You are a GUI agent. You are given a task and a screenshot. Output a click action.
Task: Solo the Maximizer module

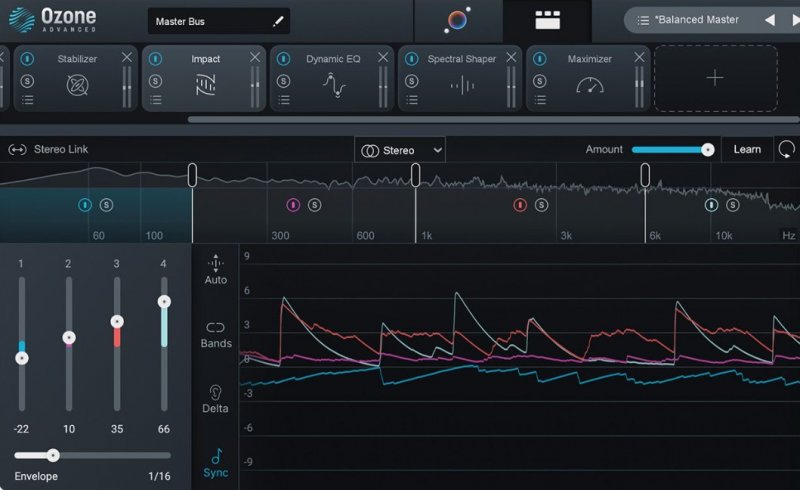(540, 81)
